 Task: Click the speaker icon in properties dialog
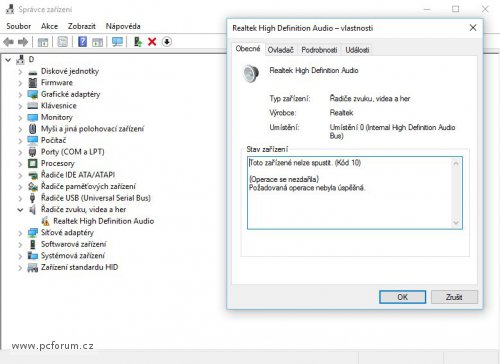(251, 73)
